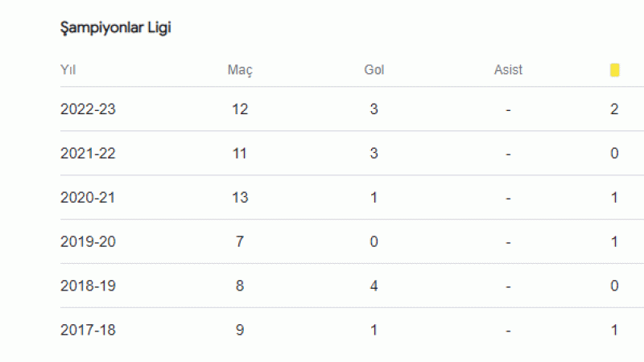Click the 2018-19 season row
Screen dimensions: 644x362
352,286
